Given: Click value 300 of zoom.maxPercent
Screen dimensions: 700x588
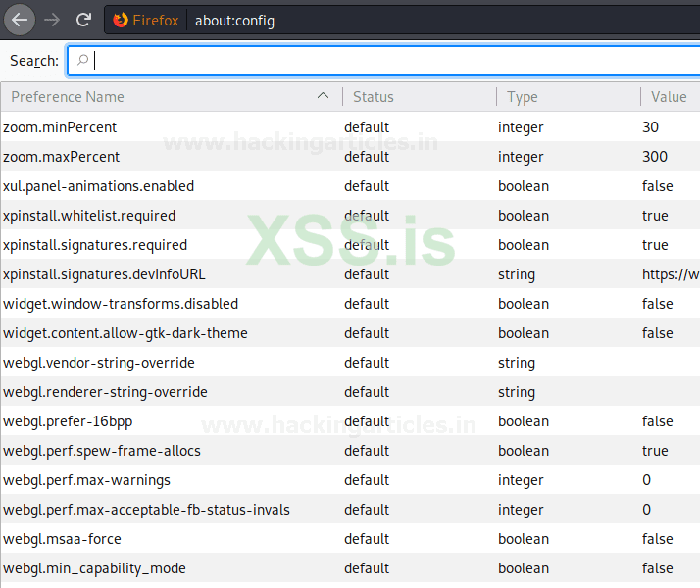Looking at the screenshot, I should (655, 157).
